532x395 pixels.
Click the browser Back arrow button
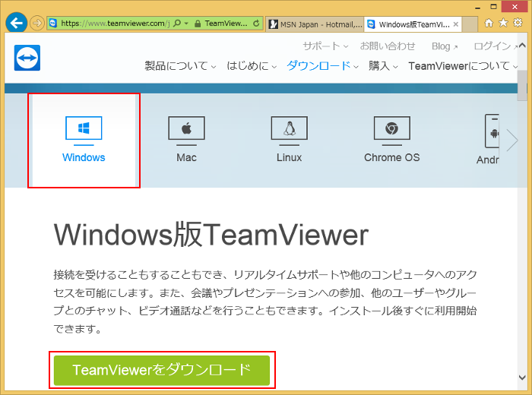[16, 23]
